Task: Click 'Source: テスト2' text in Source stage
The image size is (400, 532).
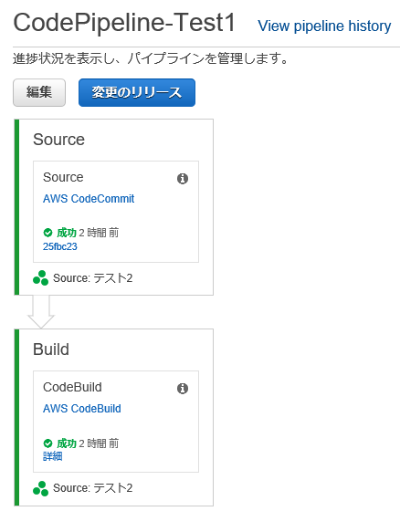Action: click(x=93, y=278)
